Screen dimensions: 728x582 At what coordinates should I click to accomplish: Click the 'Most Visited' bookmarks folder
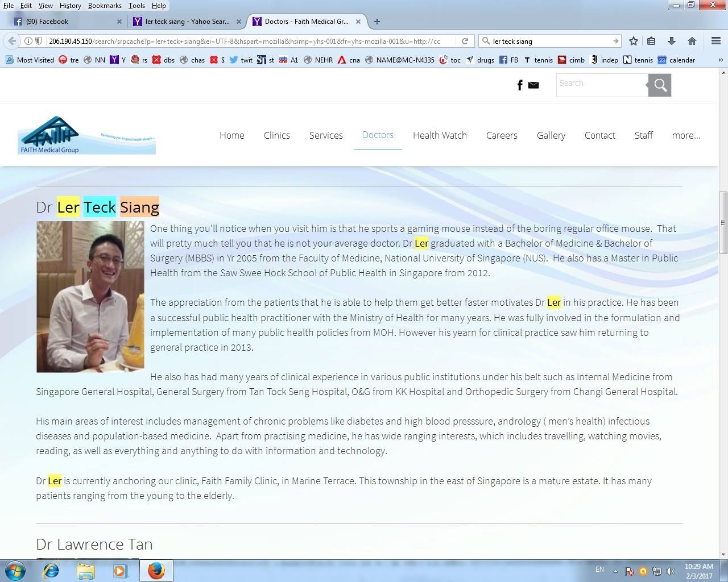click(30, 60)
